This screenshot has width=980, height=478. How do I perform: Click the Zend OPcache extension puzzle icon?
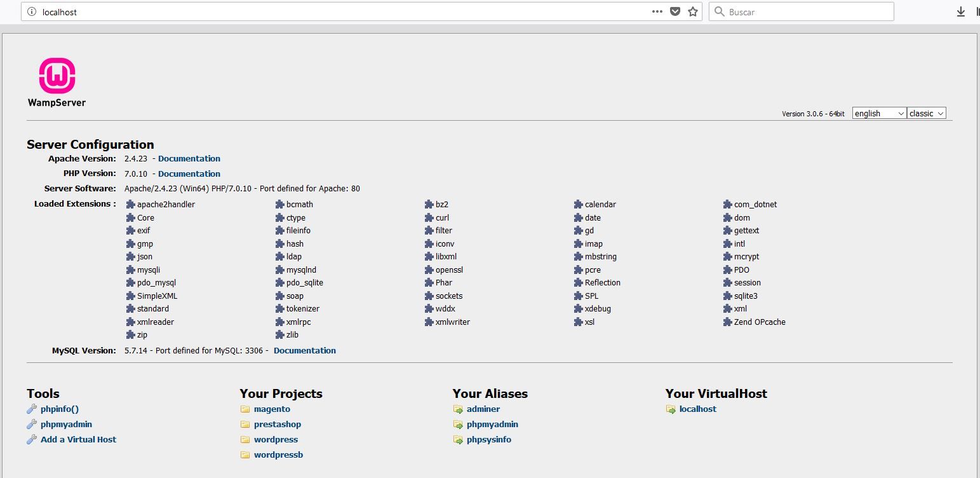tap(726, 322)
